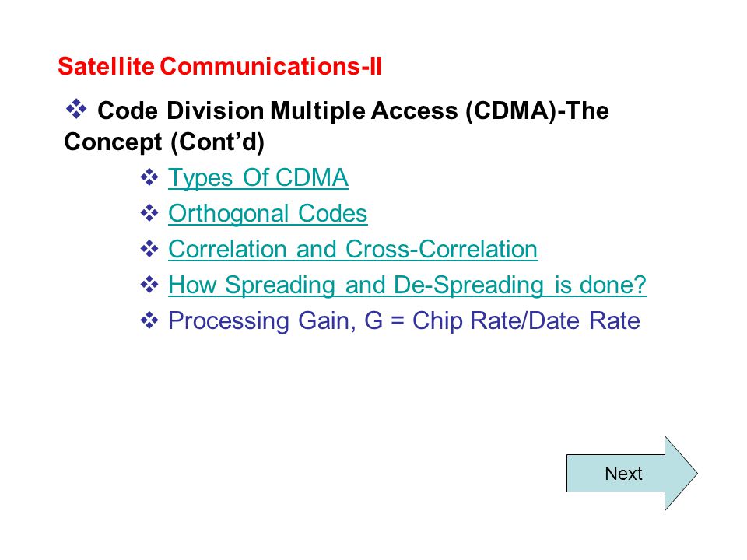Click the bullet icon beside Types Of CDMA
Screen dimensions: 747x560
tap(149, 177)
